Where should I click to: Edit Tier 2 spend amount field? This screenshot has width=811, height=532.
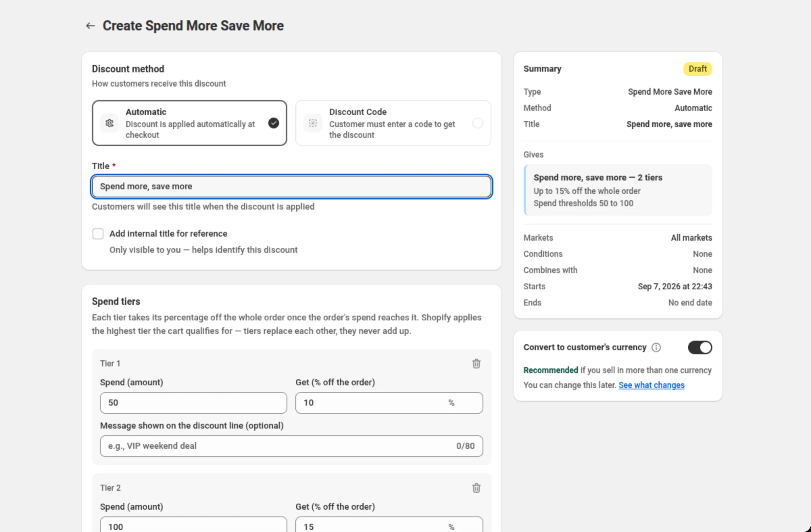[194, 525]
